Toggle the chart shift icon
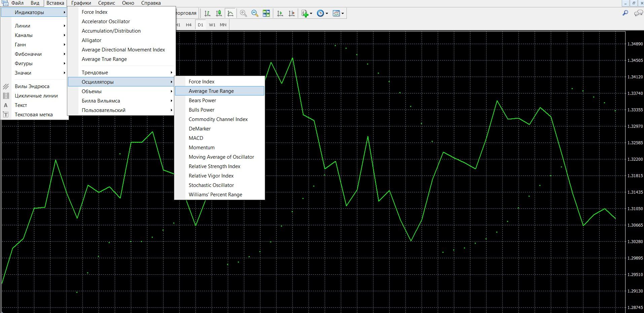Image resolution: width=644 pixels, height=313 pixels. click(x=292, y=13)
